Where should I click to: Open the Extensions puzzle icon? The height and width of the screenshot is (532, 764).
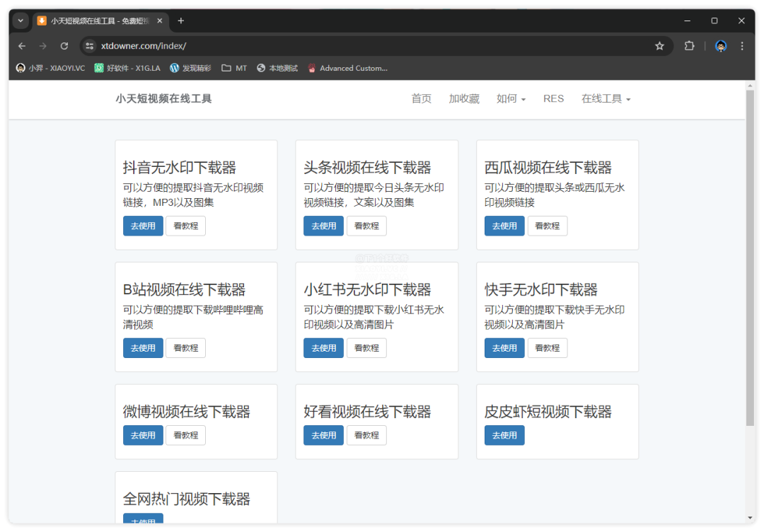tap(689, 46)
